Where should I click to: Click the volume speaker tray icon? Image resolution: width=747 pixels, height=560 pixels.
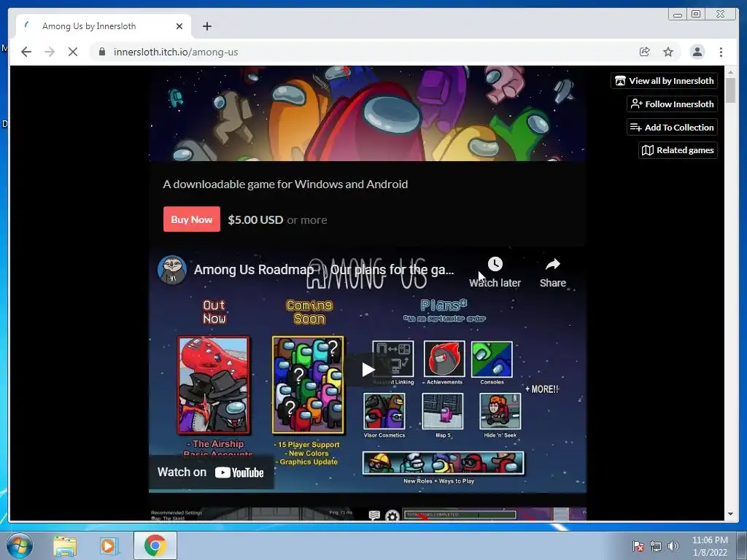pyautogui.click(x=673, y=546)
